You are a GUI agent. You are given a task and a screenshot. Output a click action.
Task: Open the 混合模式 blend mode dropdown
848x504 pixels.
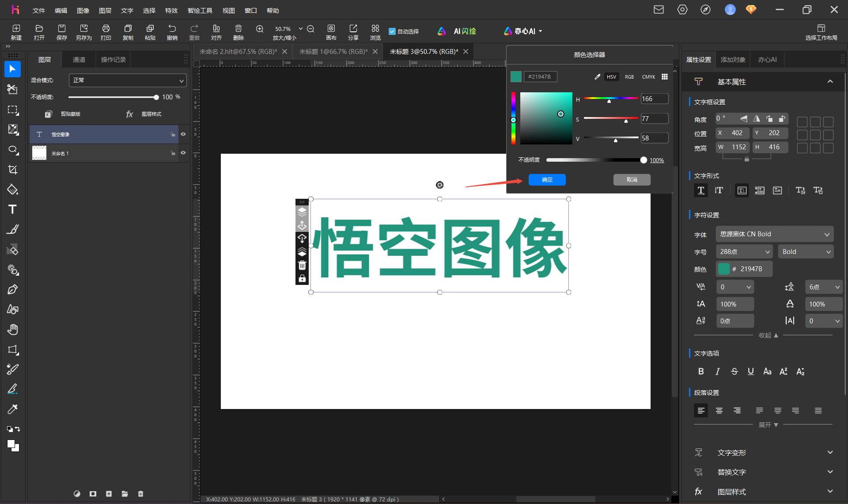(x=128, y=80)
